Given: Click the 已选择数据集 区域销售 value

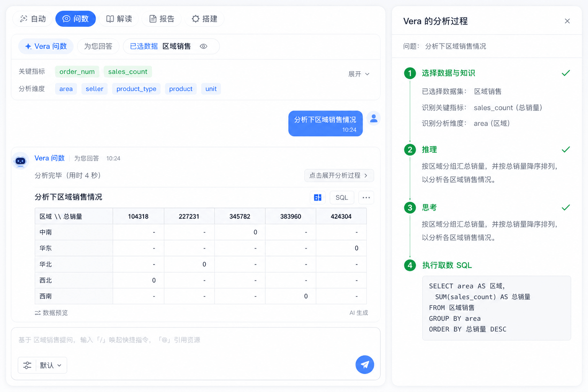Looking at the screenshot, I should [x=488, y=91].
